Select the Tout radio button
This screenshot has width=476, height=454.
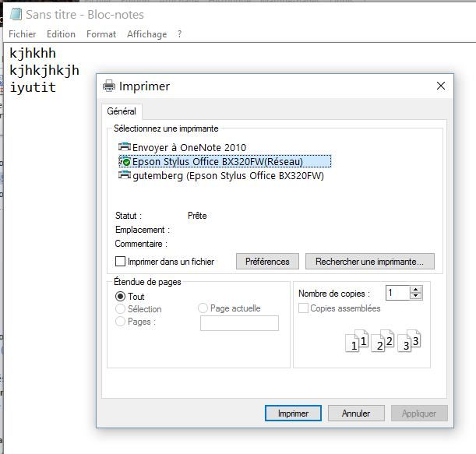tap(121, 297)
